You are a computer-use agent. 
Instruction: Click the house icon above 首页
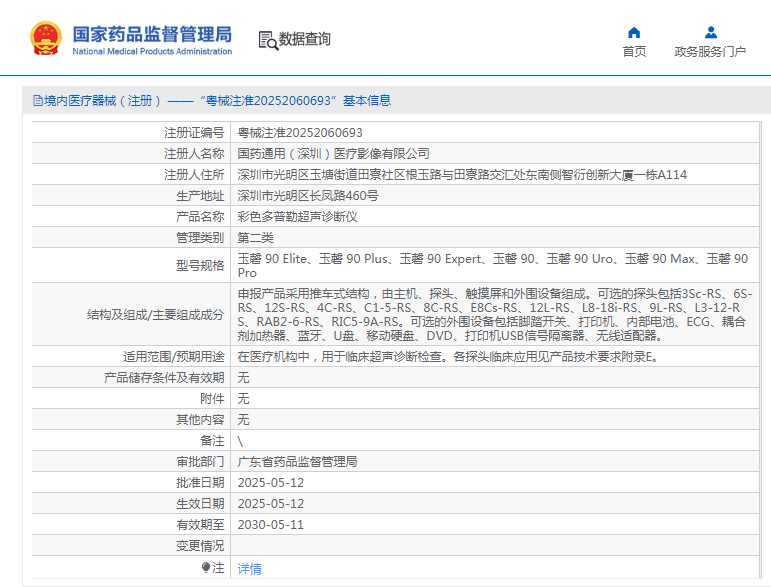[x=634, y=32]
